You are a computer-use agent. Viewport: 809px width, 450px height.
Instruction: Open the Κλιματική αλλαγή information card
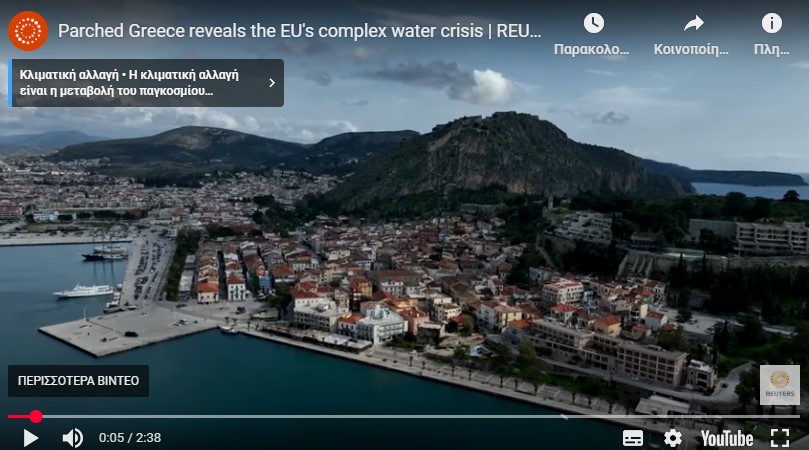(x=147, y=83)
